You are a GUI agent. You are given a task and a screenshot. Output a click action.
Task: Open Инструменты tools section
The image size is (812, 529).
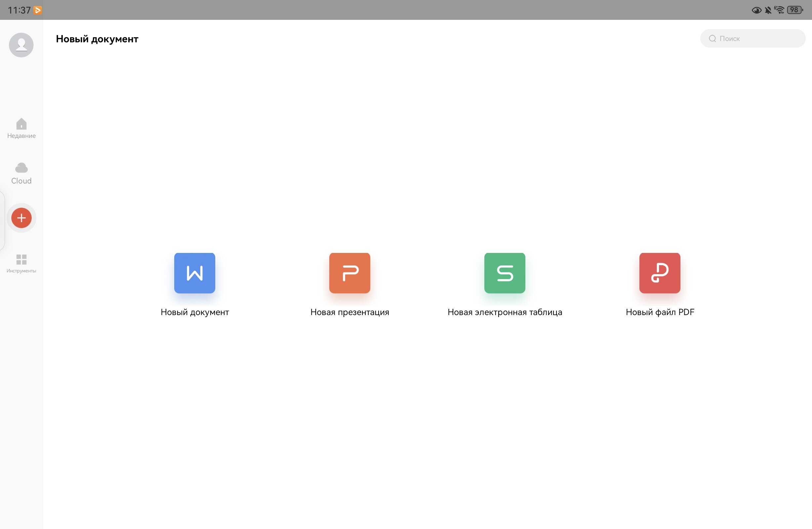coord(21,264)
